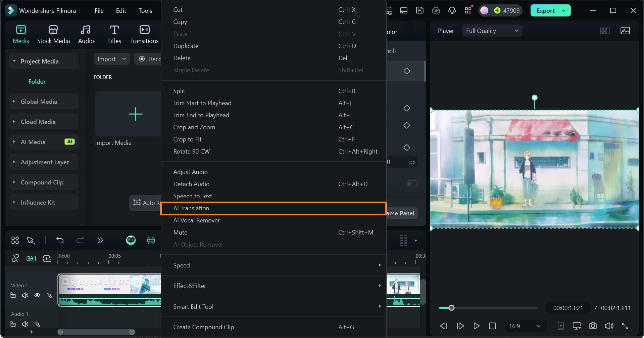Open the AI copilot face icon
This screenshot has width=644, height=338.
pyautogui.click(x=131, y=240)
